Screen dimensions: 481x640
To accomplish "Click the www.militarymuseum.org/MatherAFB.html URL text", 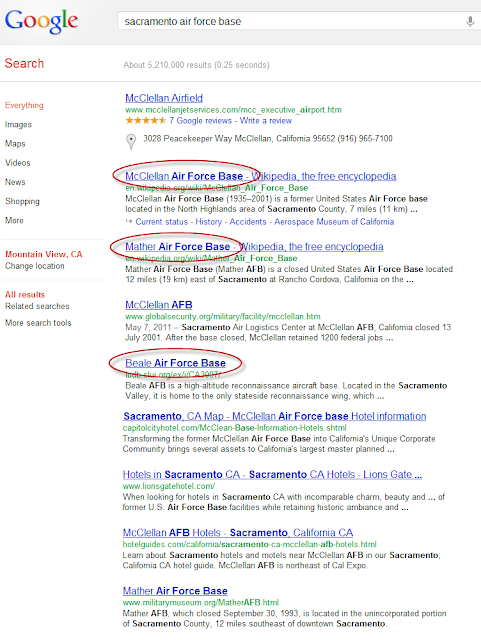I will click(x=200, y=602).
